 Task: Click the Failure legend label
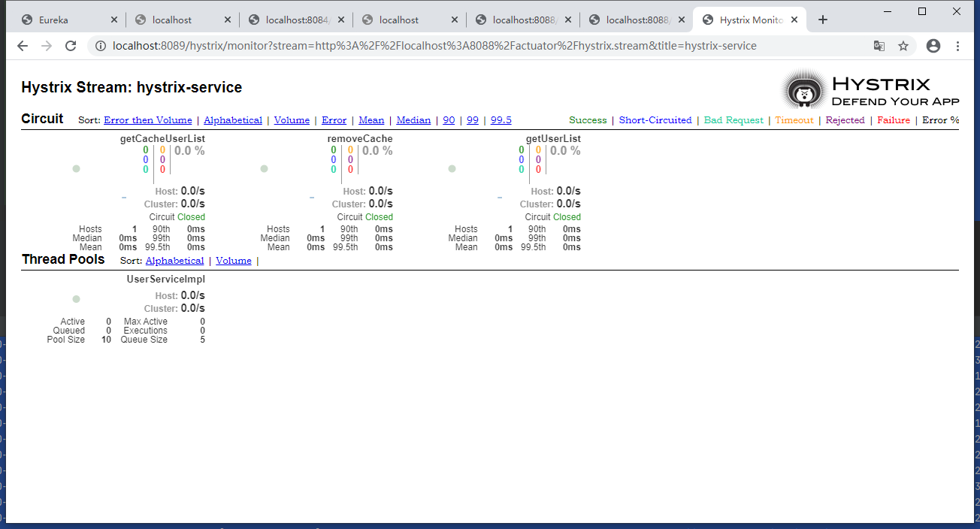point(894,120)
